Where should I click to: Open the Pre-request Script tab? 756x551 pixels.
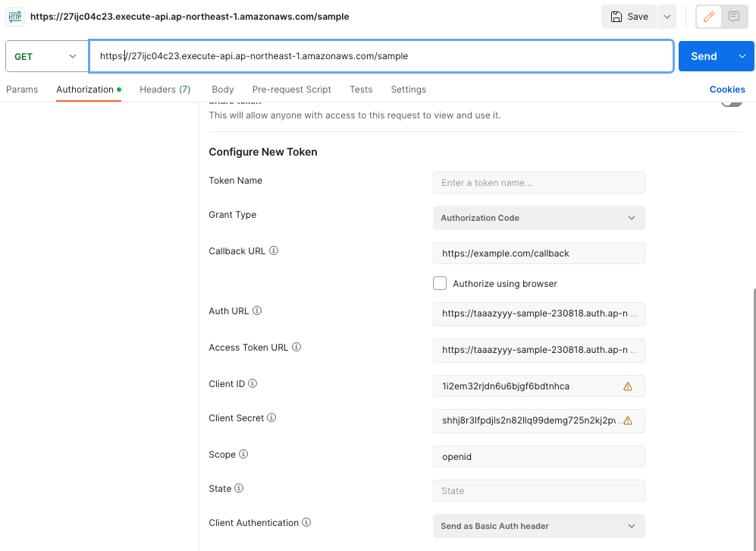pyautogui.click(x=291, y=89)
